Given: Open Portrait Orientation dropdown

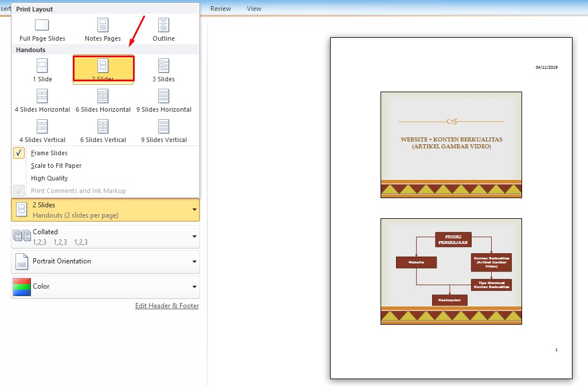Looking at the screenshot, I should [x=105, y=262].
